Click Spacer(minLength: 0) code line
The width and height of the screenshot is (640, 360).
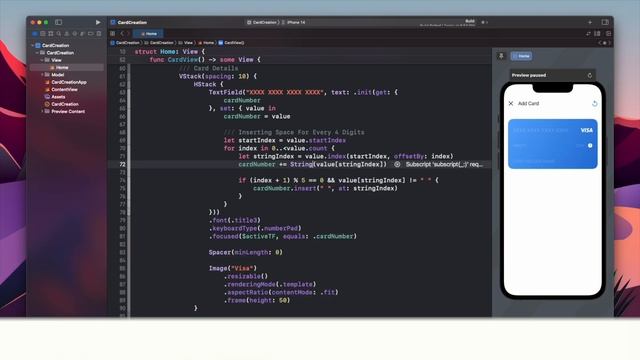coord(245,252)
